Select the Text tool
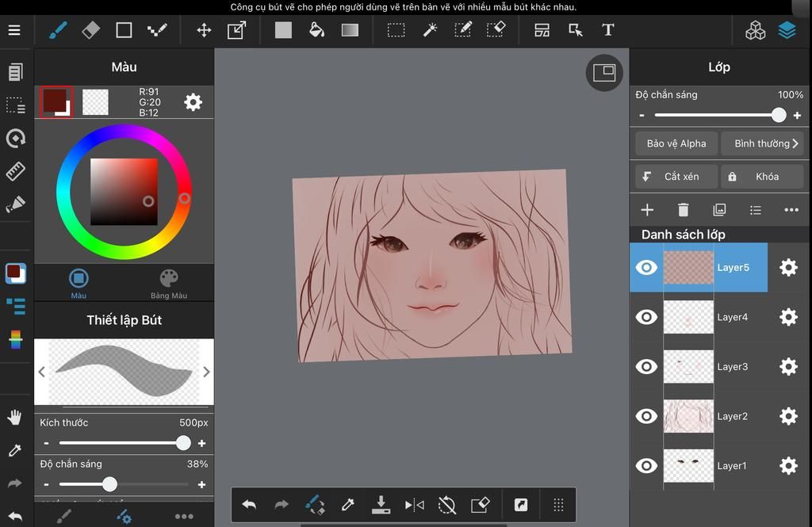This screenshot has height=527, width=812. (x=608, y=30)
